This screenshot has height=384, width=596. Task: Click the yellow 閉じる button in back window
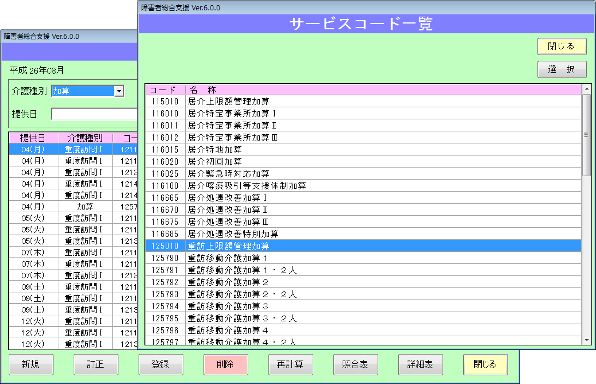(x=485, y=364)
